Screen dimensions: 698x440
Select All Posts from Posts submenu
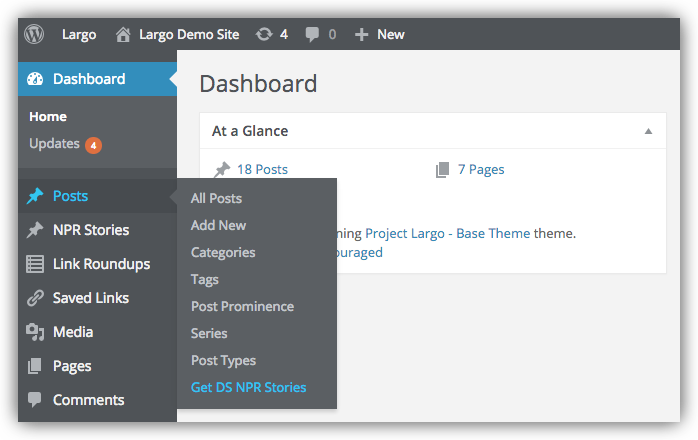[x=216, y=198]
